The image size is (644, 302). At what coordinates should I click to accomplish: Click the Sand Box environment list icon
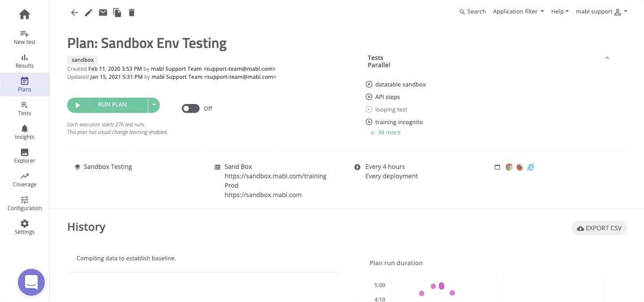click(x=217, y=167)
